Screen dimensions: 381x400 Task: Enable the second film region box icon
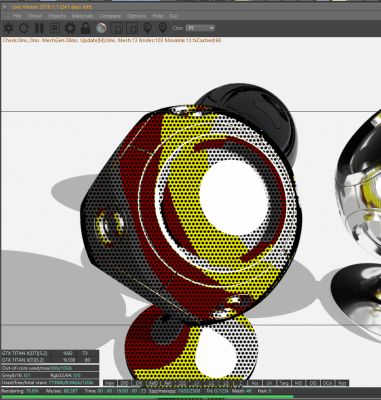[132, 28]
